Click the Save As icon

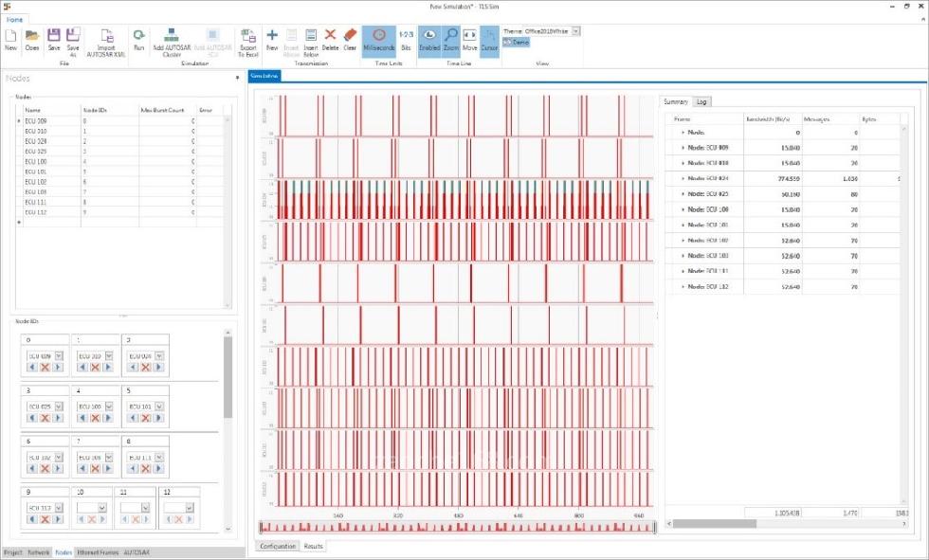[x=73, y=38]
